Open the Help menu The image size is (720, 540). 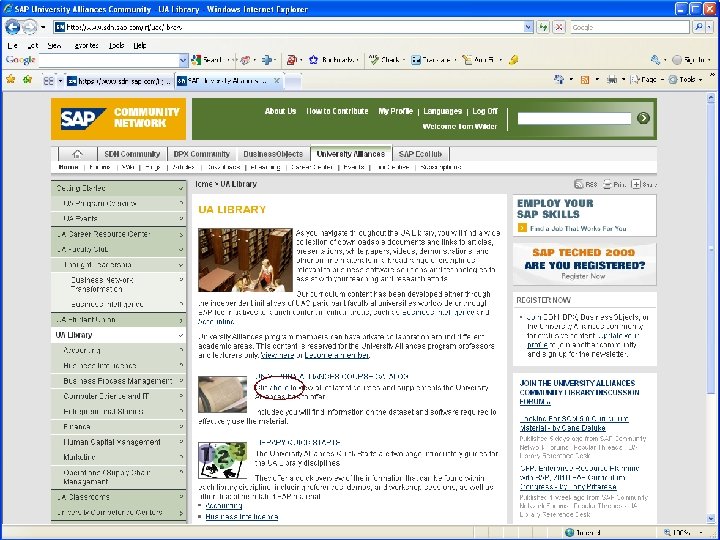point(140,45)
